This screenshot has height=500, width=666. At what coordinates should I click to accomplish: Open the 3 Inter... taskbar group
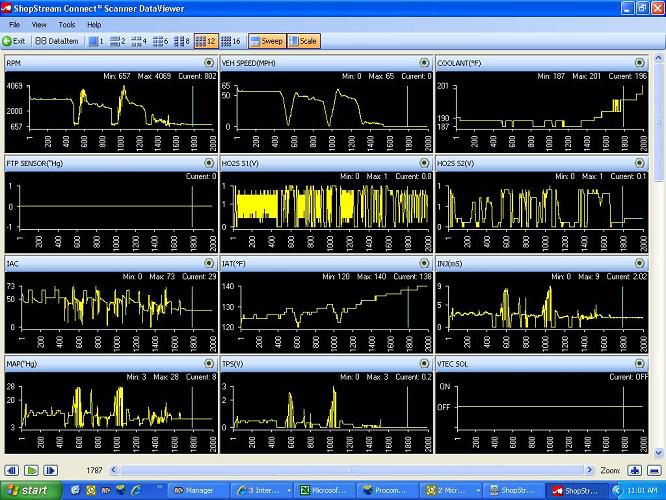tap(262, 490)
